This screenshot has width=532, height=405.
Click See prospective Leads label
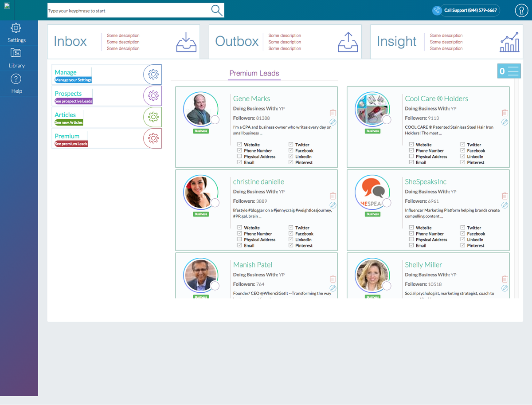(74, 101)
